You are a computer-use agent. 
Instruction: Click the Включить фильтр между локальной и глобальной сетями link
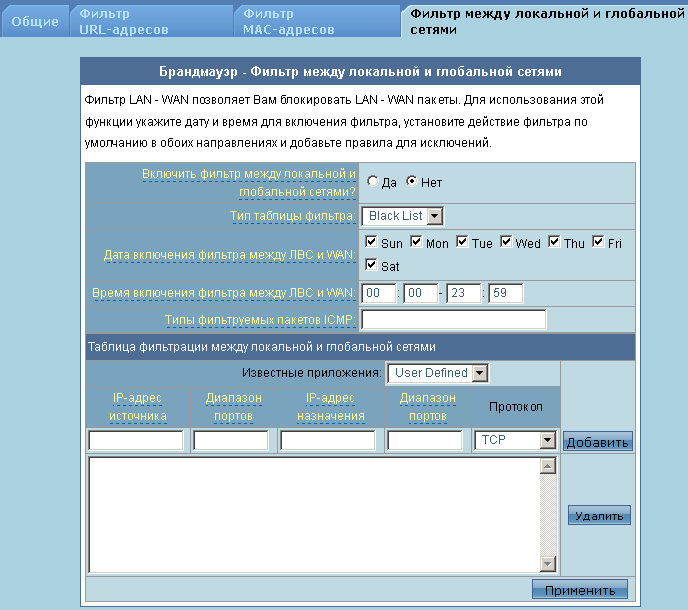[x=249, y=183]
